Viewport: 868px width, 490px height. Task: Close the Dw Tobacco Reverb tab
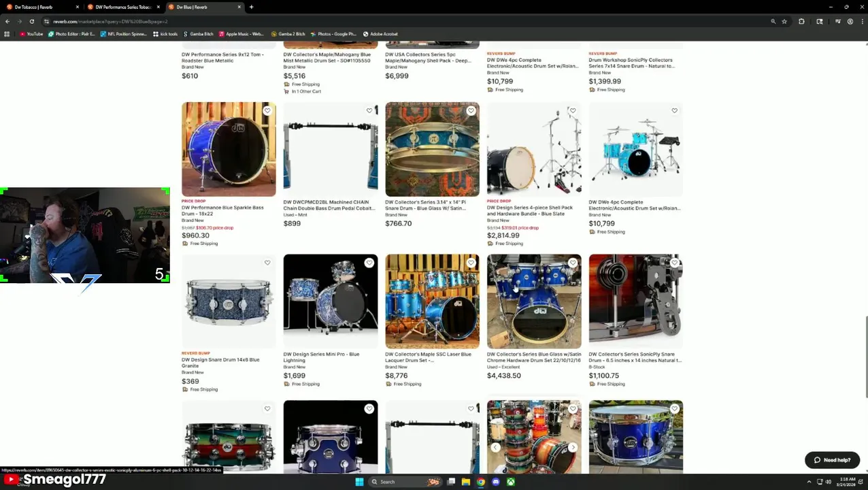[77, 7]
